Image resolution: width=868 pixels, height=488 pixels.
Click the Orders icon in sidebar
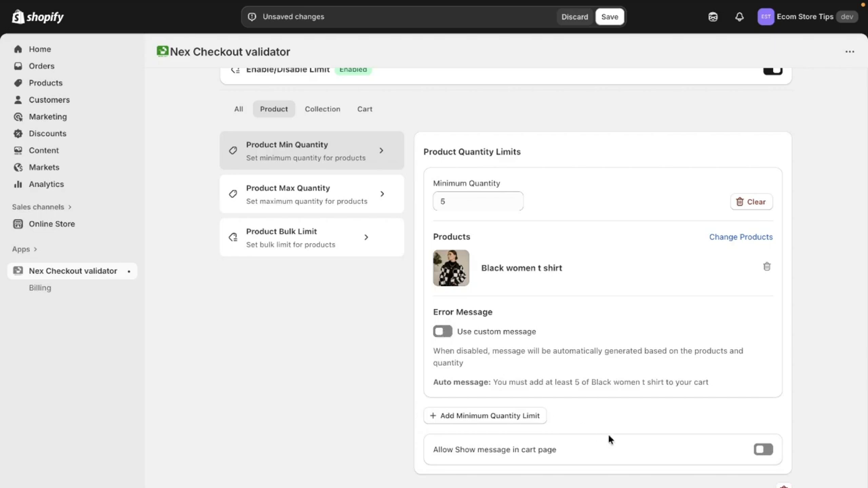point(18,66)
